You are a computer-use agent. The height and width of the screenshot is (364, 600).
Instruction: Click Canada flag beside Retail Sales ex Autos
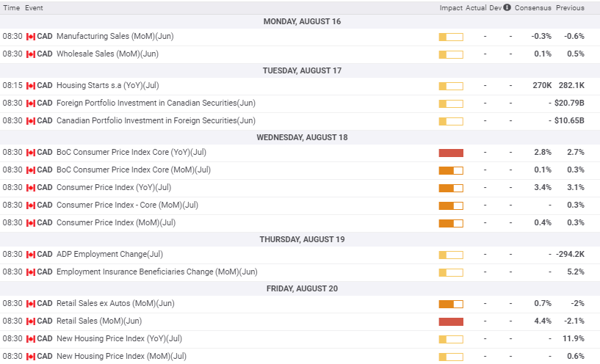[31, 304]
